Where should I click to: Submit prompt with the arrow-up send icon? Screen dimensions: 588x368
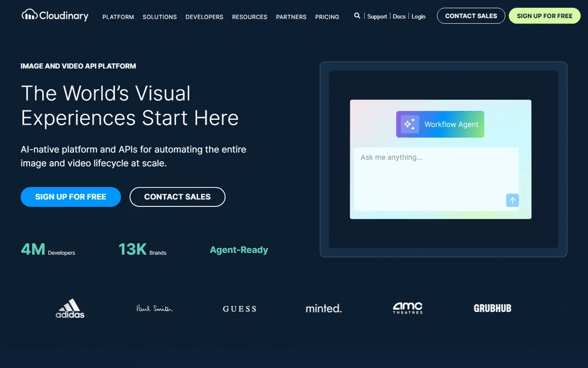tap(512, 201)
